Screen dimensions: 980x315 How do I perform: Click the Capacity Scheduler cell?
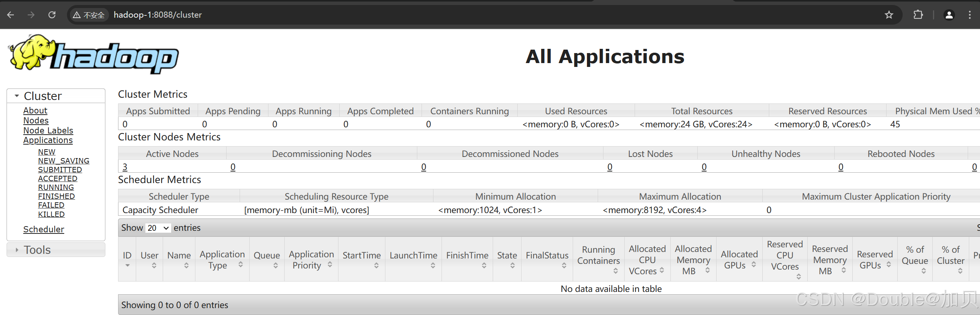pyautogui.click(x=160, y=210)
